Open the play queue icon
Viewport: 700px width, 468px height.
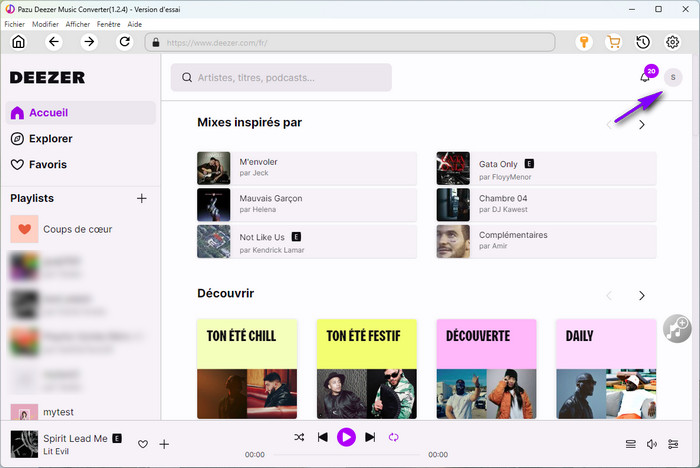[x=630, y=444]
